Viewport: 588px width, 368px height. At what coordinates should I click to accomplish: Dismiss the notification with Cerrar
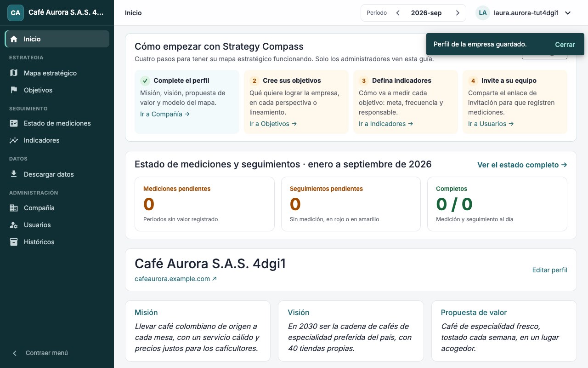(565, 45)
